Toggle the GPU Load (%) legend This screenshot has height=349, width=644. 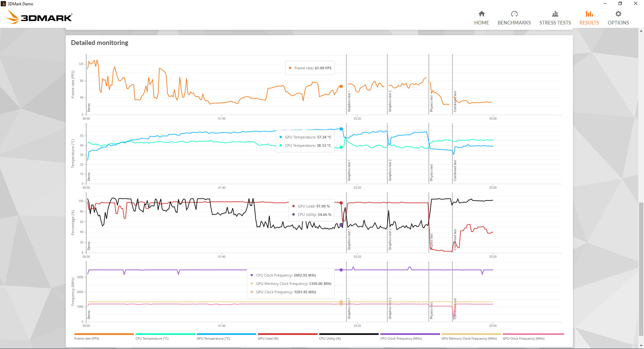287,337
